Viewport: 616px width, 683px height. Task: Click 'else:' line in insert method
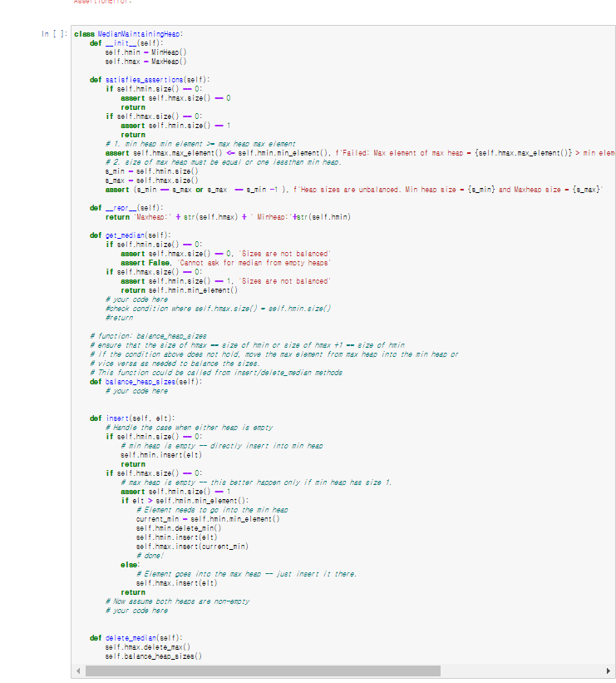(131, 565)
